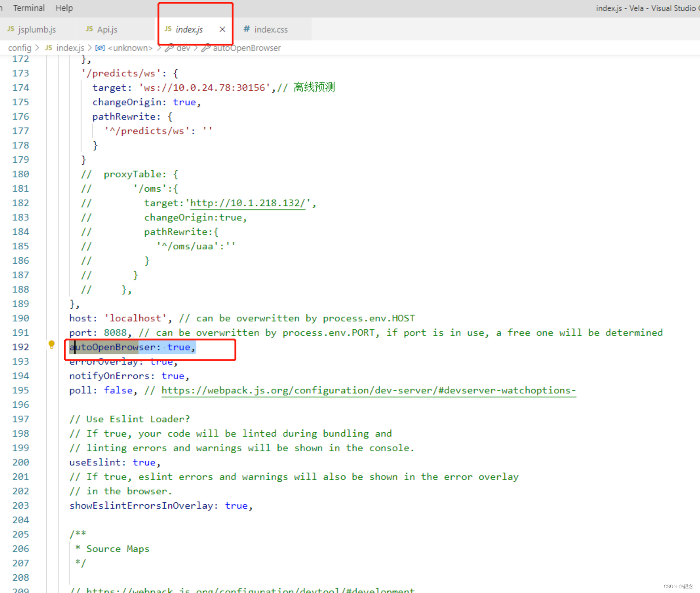The image size is (700, 593).
Task: Click the variable icon before unknown breadcrumb
Action: point(100,48)
